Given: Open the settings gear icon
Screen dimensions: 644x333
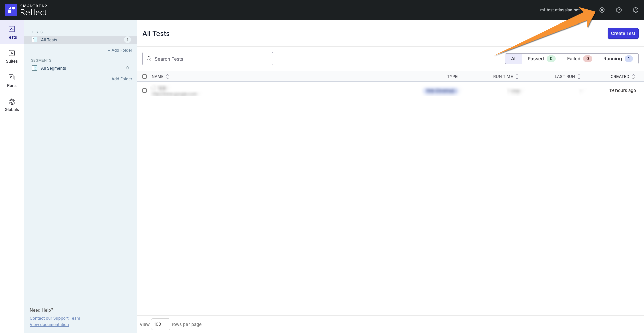Looking at the screenshot, I should [x=602, y=10].
